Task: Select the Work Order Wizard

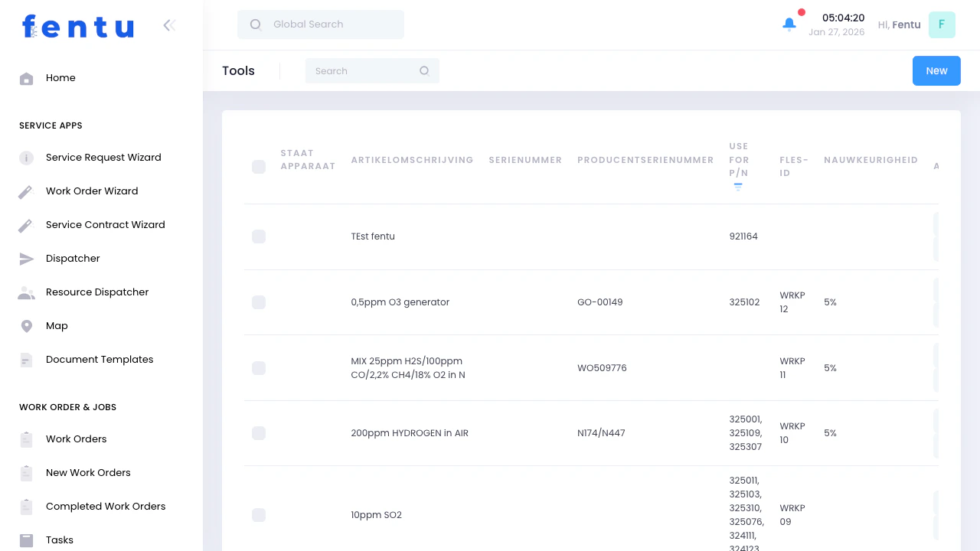Action: click(92, 191)
